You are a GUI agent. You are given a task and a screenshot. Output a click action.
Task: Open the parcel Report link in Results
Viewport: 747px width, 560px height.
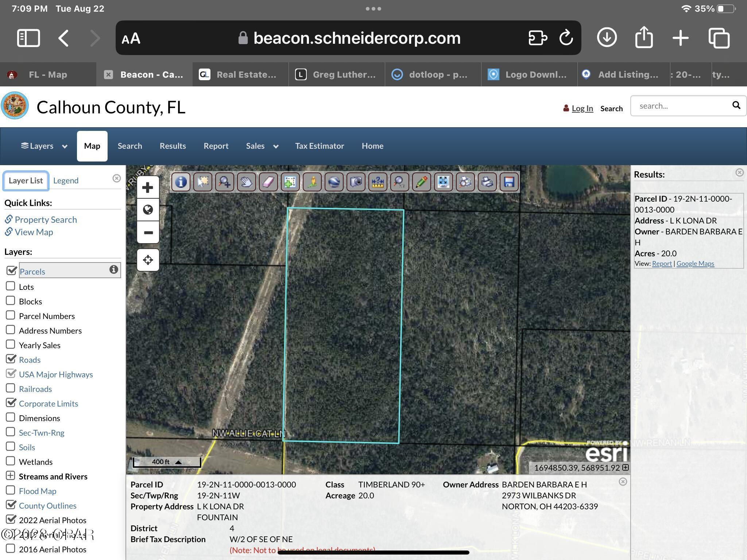[x=662, y=263]
